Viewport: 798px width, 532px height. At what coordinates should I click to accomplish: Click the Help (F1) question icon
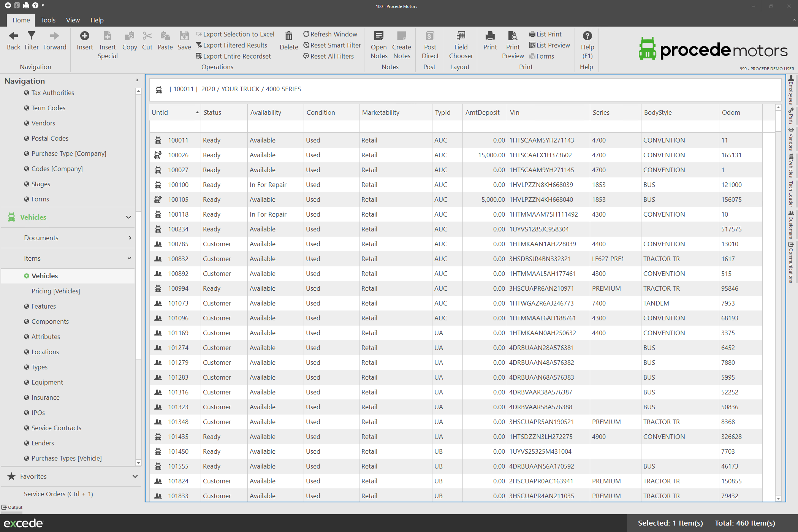coord(587,36)
